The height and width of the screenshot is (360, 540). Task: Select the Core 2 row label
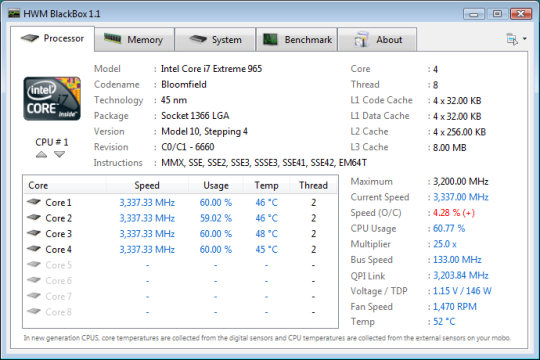[x=59, y=218]
